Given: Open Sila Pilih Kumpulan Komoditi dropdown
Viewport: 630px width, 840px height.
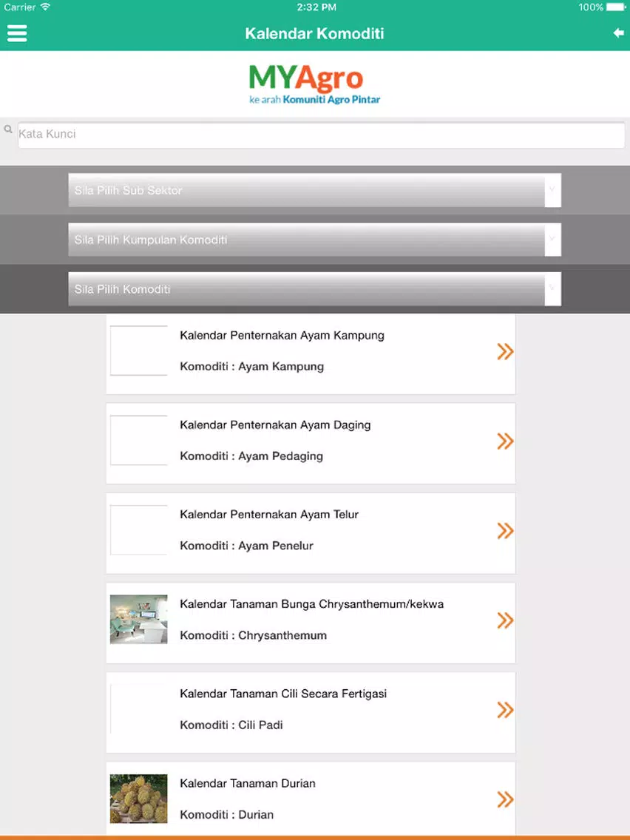Looking at the screenshot, I should 314,240.
